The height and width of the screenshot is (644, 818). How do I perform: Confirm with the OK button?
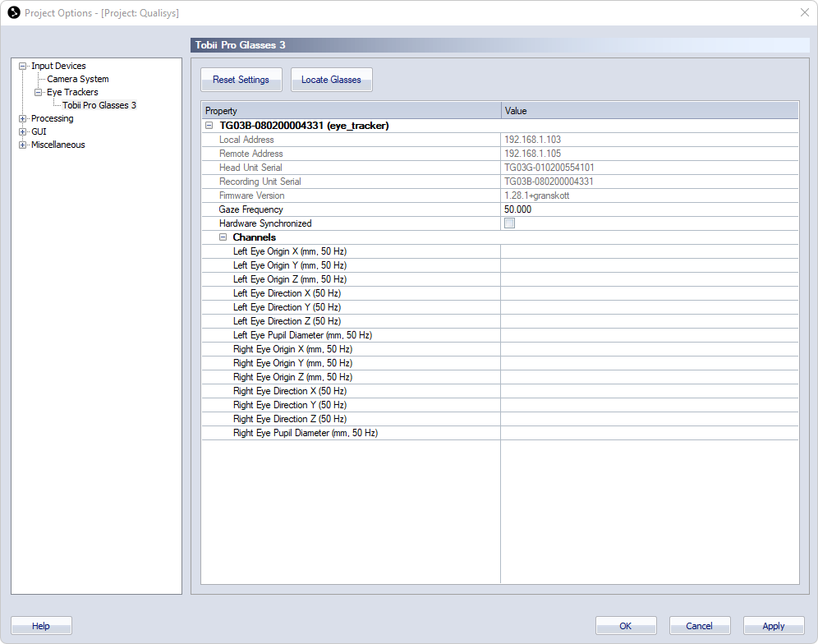pos(625,626)
